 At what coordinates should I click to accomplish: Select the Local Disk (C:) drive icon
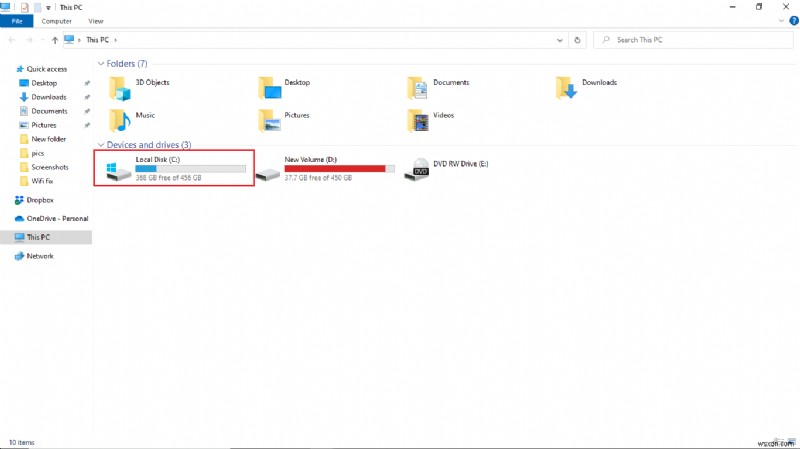coord(118,170)
